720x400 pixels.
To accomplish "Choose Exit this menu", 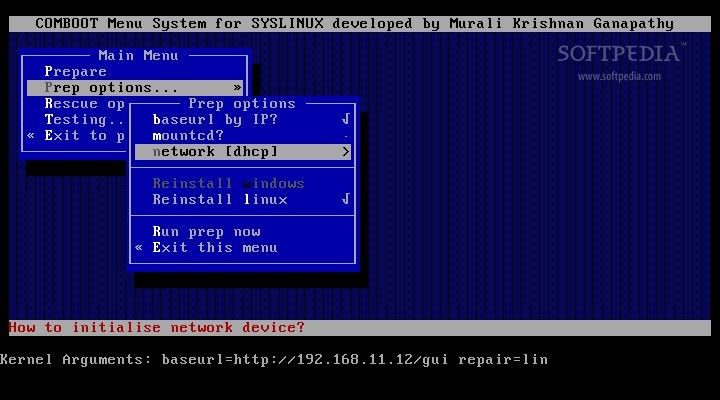I will [215, 248].
